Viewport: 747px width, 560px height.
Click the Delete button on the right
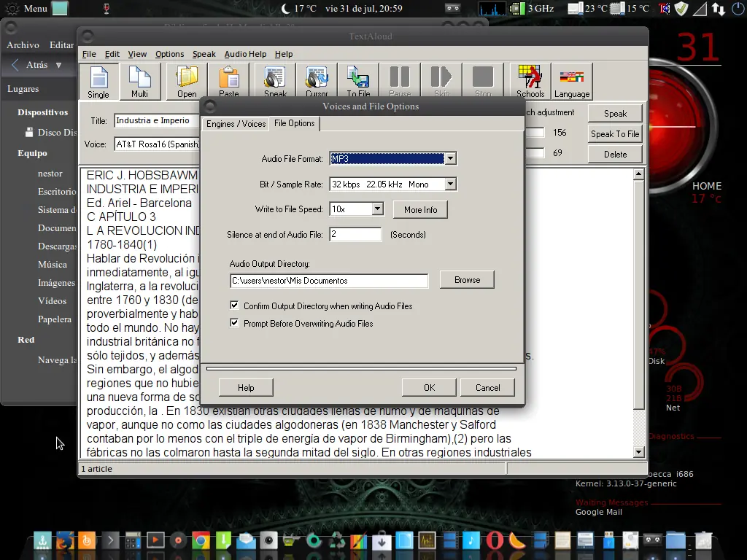[615, 155]
